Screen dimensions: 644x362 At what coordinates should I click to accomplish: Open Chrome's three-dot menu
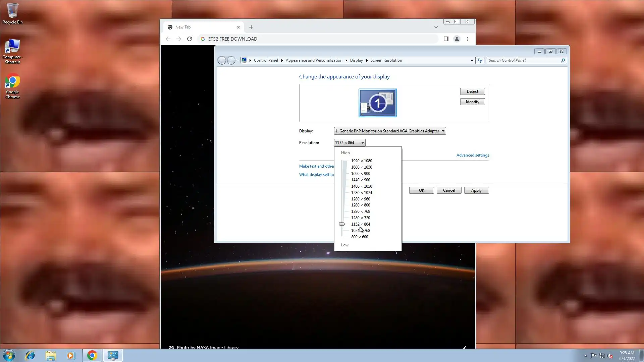point(468,39)
